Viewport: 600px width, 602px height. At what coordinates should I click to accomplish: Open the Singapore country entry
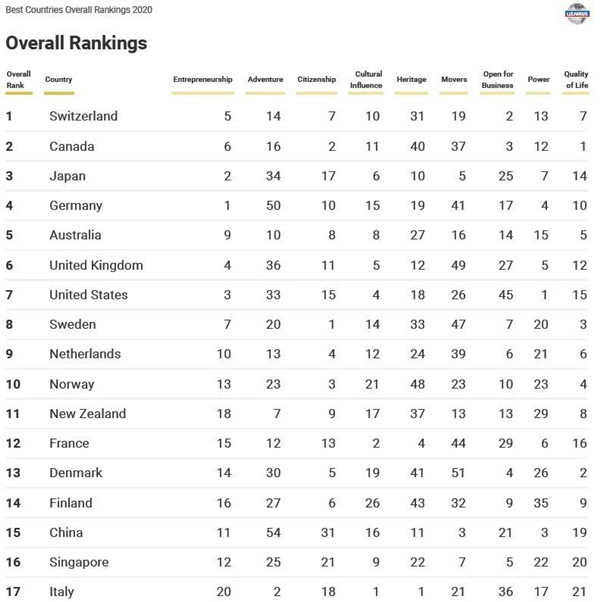(80, 563)
